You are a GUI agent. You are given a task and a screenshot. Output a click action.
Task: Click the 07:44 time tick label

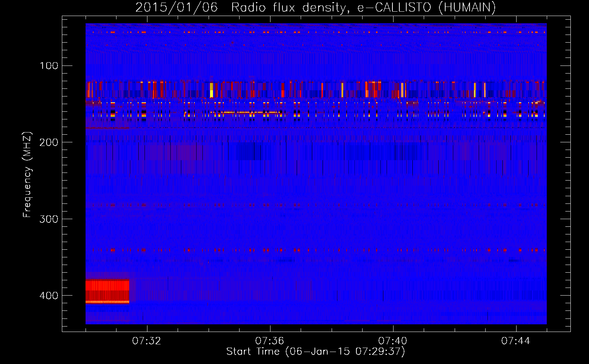point(516,341)
